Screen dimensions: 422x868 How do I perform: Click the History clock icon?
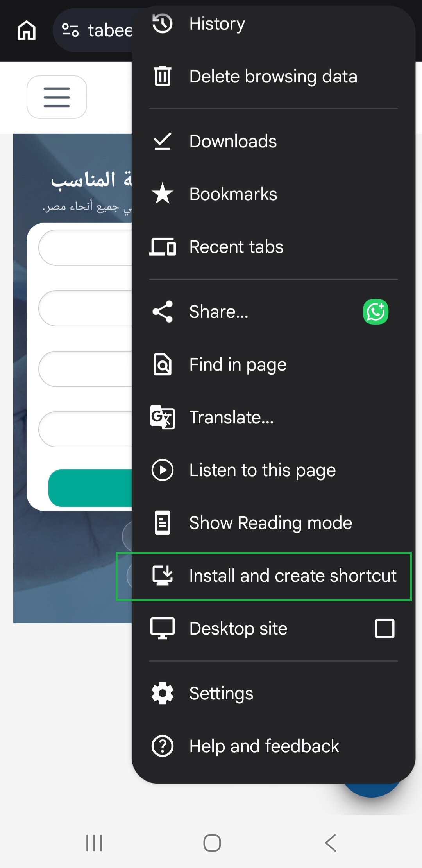click(x=162, y=23)
